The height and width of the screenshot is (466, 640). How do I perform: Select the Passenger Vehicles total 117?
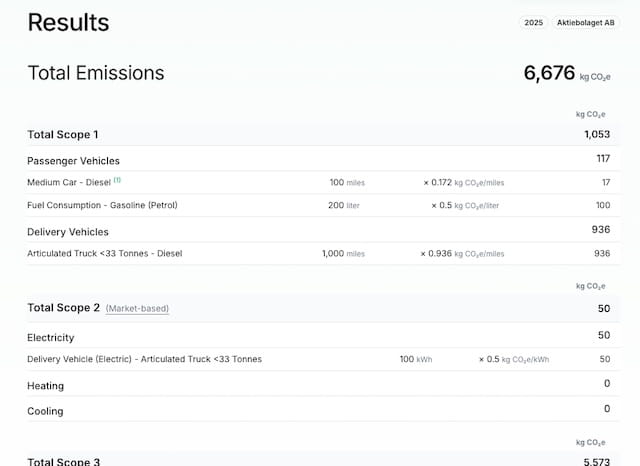tap(603, 158)
